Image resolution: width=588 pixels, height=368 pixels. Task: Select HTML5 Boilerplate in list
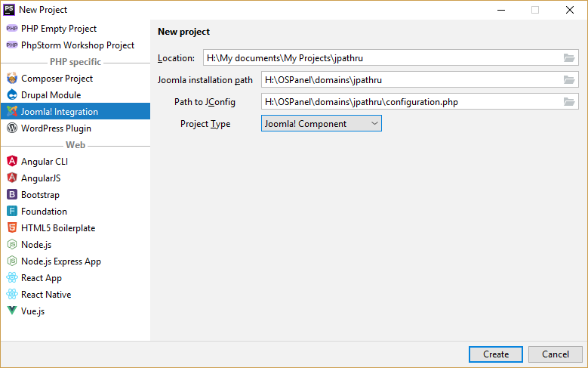[x=75, y=227]
